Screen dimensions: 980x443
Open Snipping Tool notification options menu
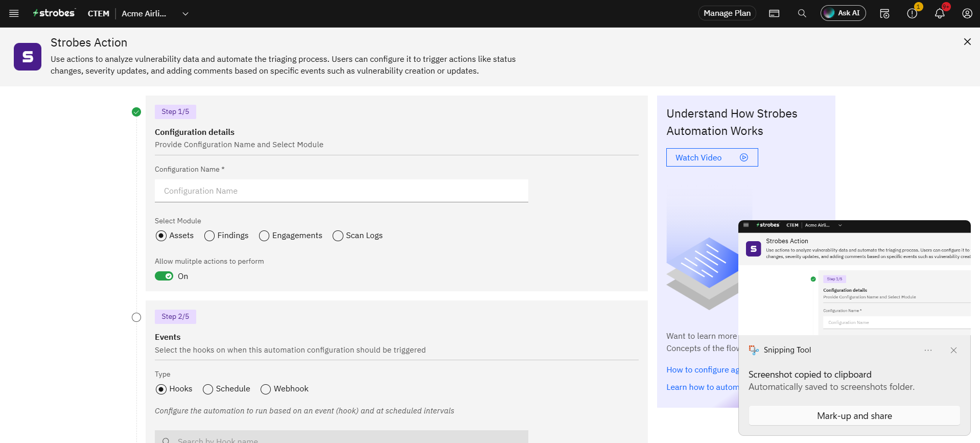pos(928,350)
